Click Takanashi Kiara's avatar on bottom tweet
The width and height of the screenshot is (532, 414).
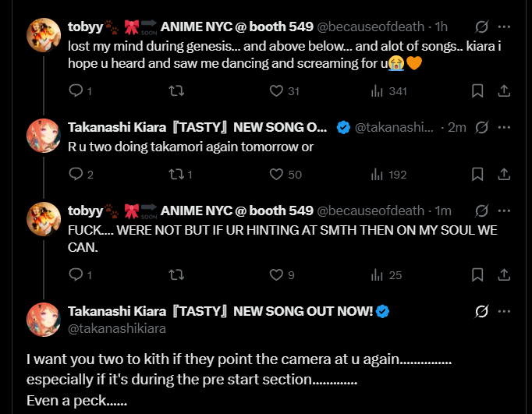click(x=44, y=319)
